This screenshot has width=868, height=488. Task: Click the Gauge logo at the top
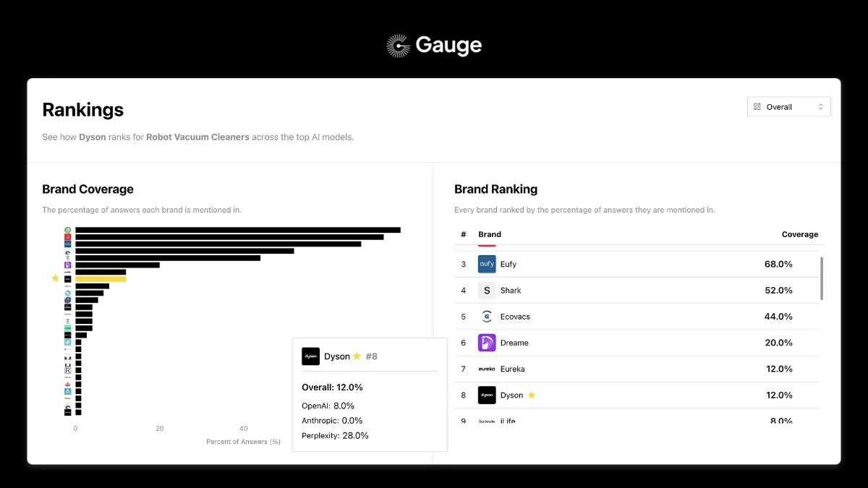(433, 45)
